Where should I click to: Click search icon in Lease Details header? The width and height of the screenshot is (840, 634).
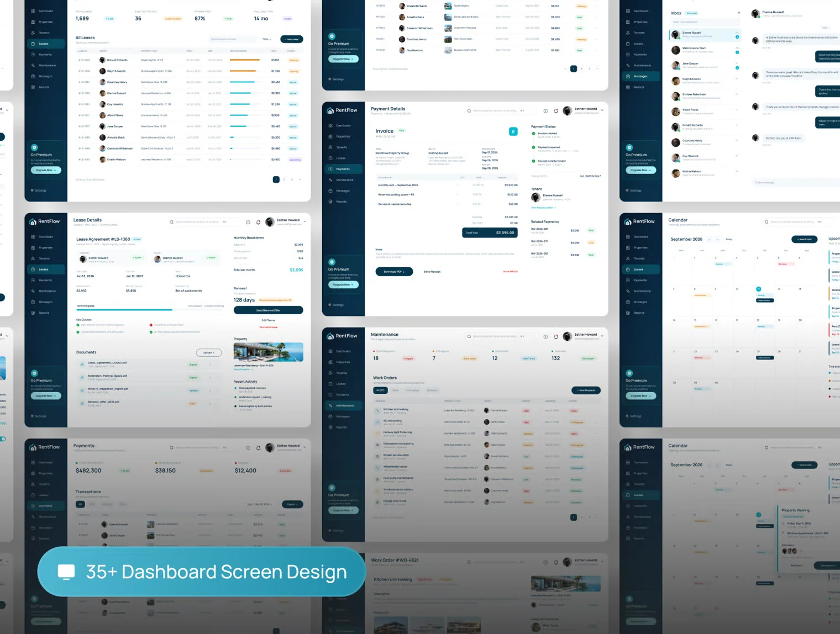[x=171, y=222]
